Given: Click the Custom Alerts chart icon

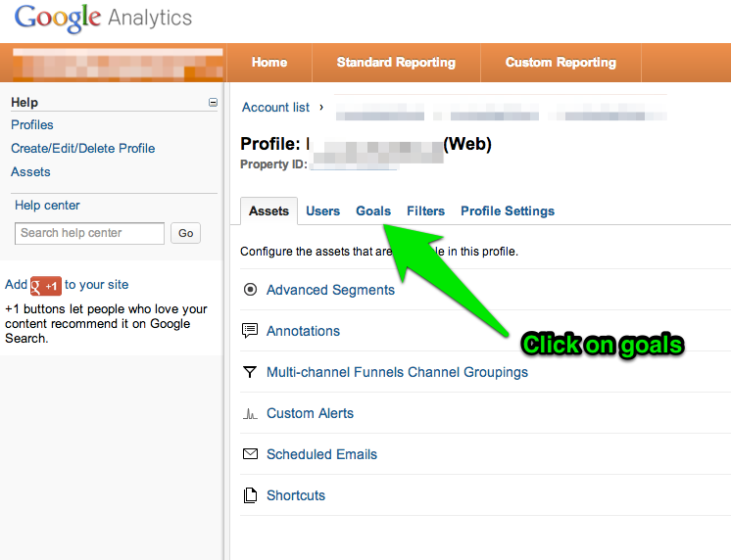Looking at the screenshot, I should tap(250, 414).
